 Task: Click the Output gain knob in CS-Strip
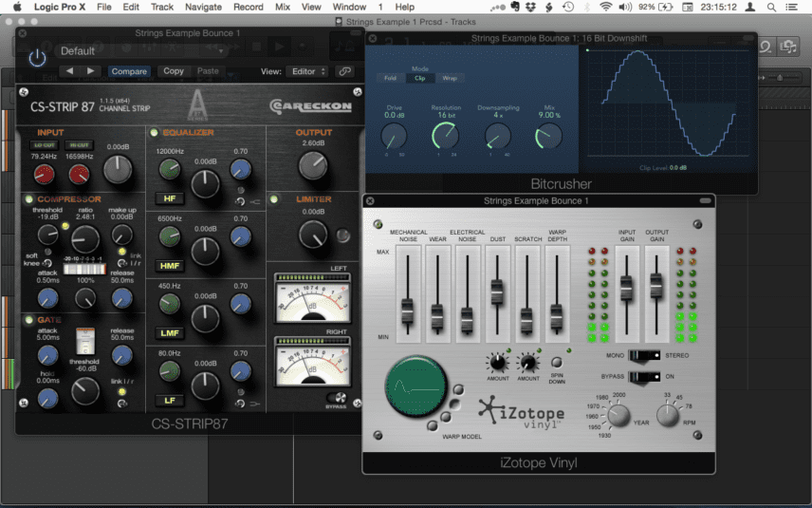313,166
